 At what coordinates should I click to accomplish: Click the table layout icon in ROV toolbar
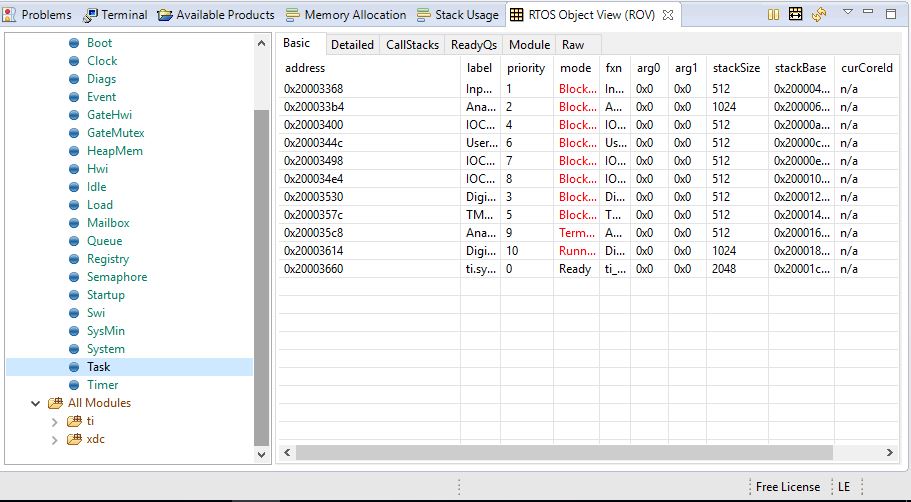pyautogui.click(x=795, y=14)
